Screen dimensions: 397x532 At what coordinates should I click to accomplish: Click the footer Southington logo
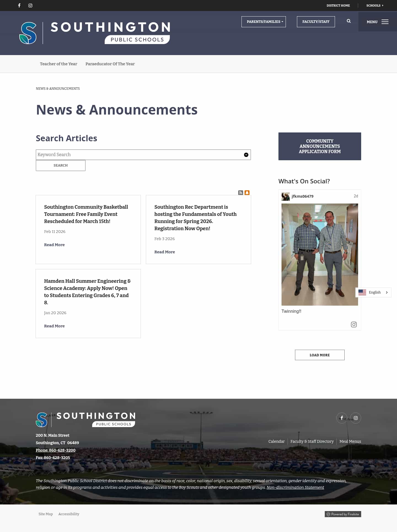(85, 420)
